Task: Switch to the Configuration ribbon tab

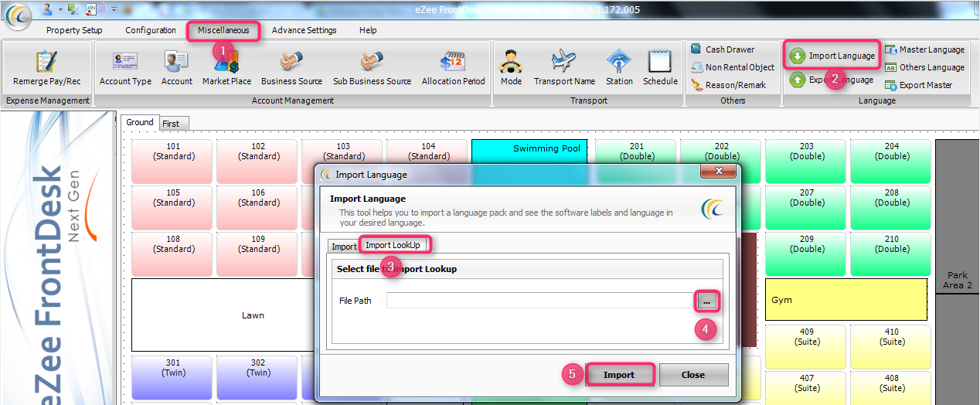Action: [x=151, y=30]
